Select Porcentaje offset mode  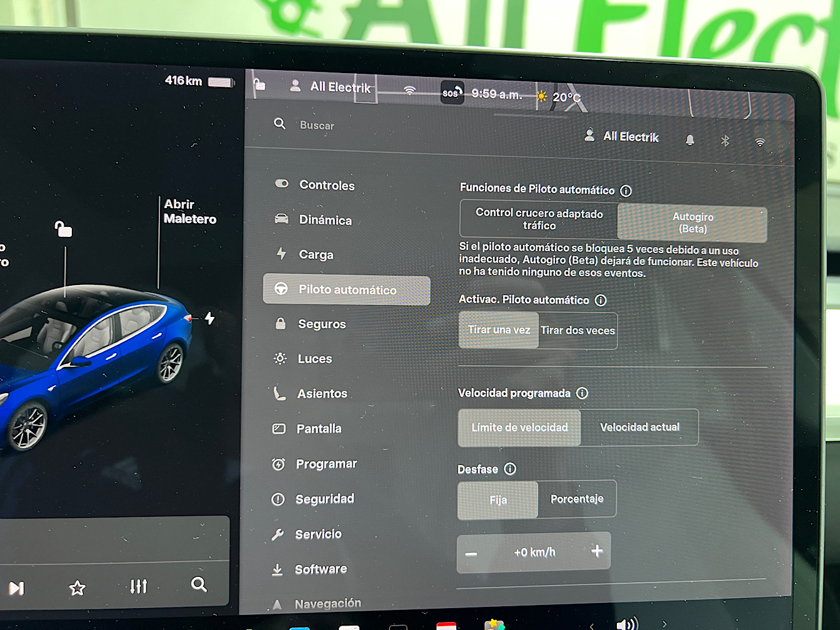pyautogui.click(x=577, y=499)
